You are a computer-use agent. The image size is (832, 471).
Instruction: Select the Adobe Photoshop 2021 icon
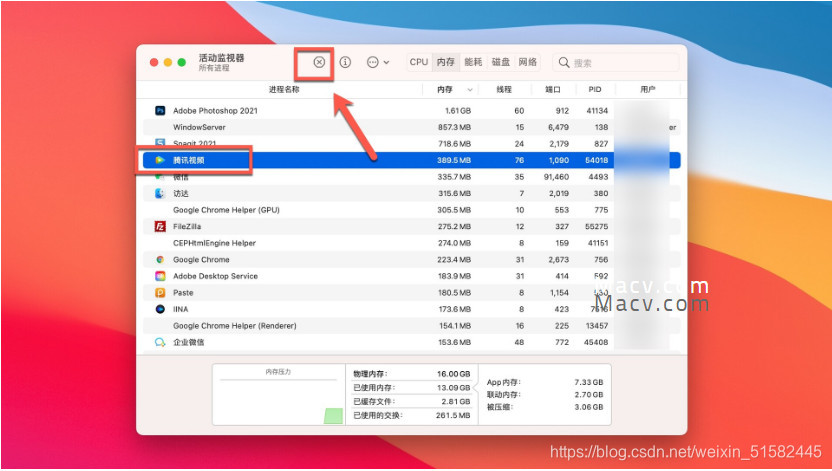point(160,111)
